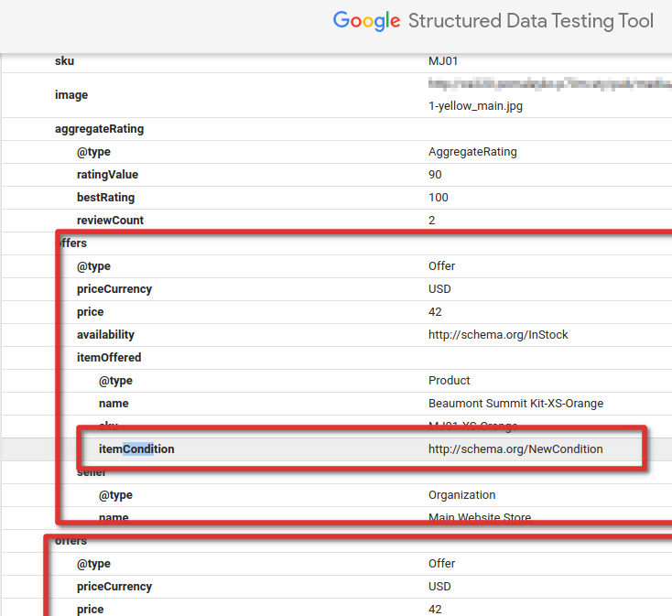This screenshot has width=672, height=616.
Task: Select the reviewCount property label
Action: pyautogui.click(x=110, y=221)
